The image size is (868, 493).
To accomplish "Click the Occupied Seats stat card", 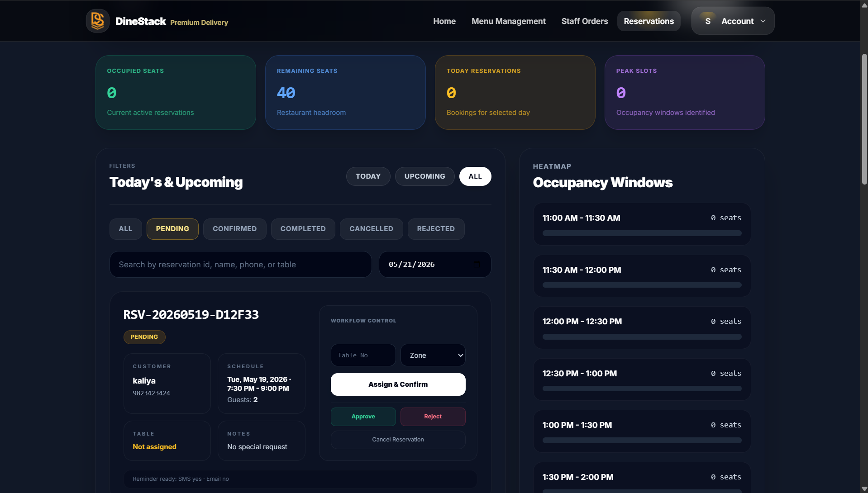I will (176, 93).
